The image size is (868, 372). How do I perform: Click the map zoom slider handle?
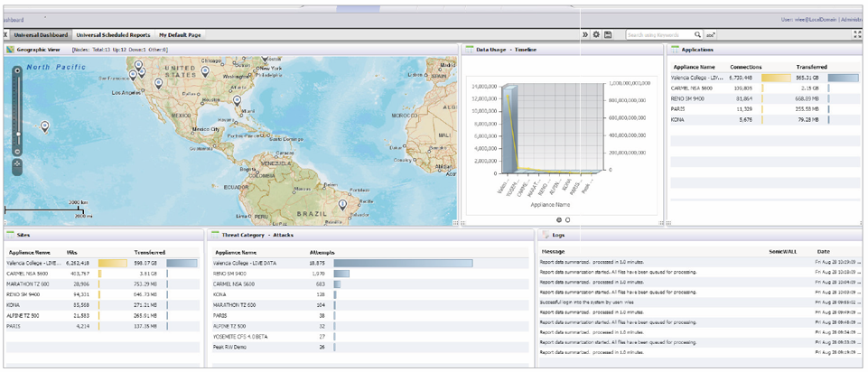[x=18, y=134]
